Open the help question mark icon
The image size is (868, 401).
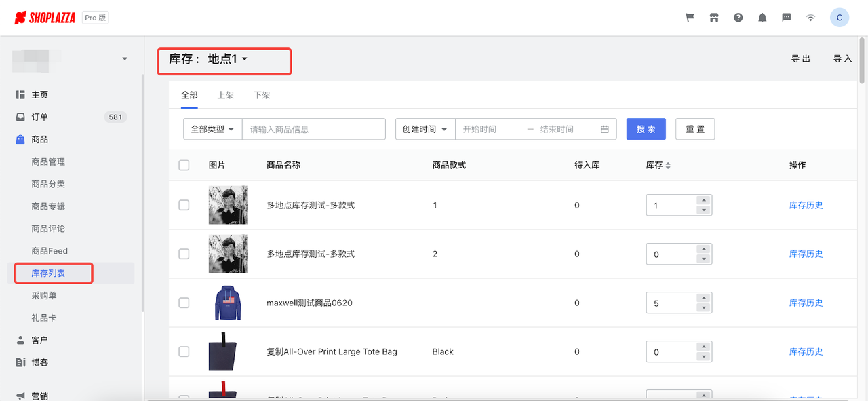[x=738, y=17]
